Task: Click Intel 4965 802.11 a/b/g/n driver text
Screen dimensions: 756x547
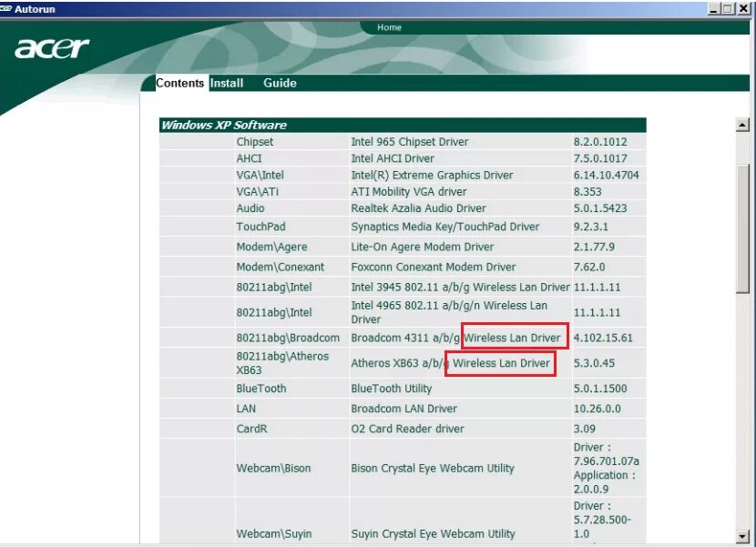Action: (449, 312)
